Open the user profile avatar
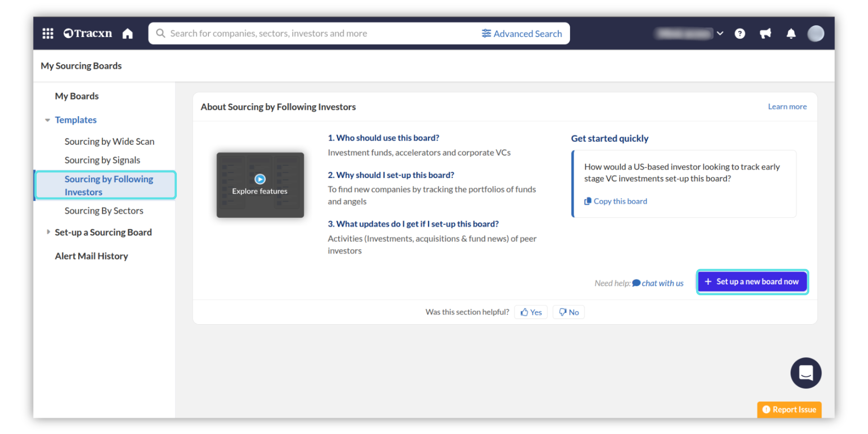This screenshot has height=434, width=868. click(x=816, y=33)
